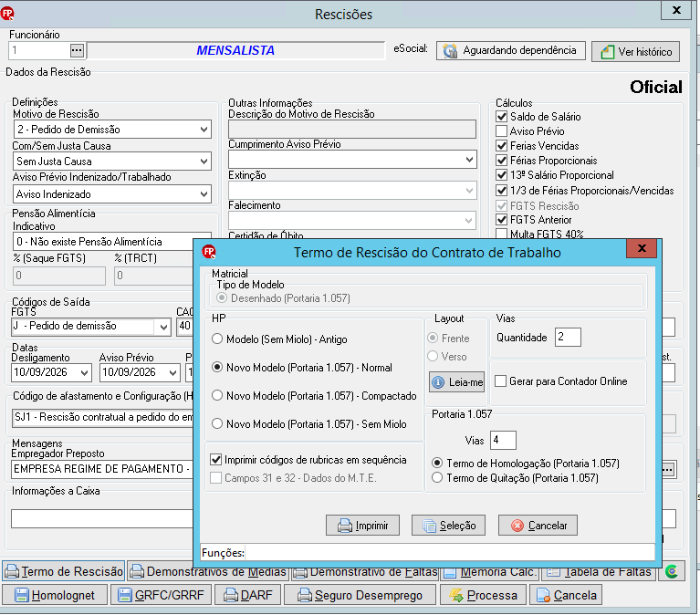Click the Aguardando dependência eSocial button

click(x=511, y=50)
